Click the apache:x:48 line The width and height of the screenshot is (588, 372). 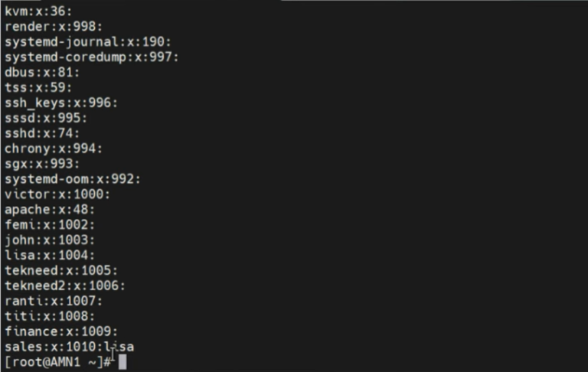click(x=50, y=209)
